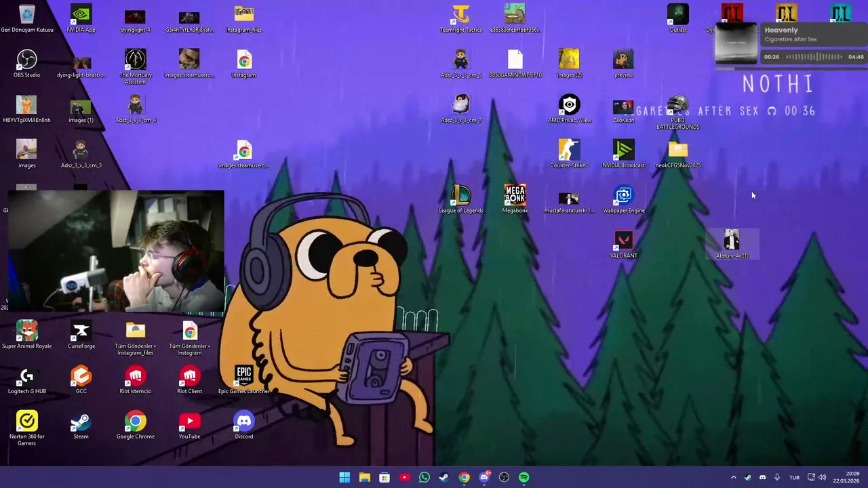Select the B850GAMINGWF6.F10 file
Viewport: 868px width, 488px height.
pyautogui.click(x=515, y=64)
